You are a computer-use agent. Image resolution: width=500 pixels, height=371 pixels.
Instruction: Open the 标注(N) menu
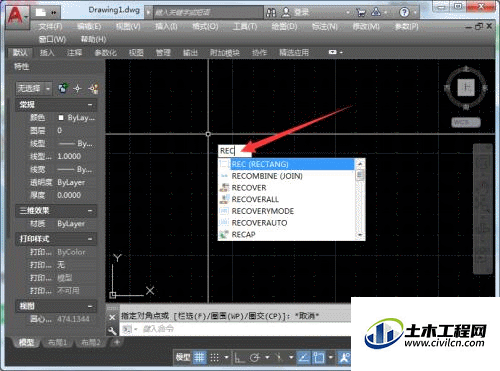point(324,26)
